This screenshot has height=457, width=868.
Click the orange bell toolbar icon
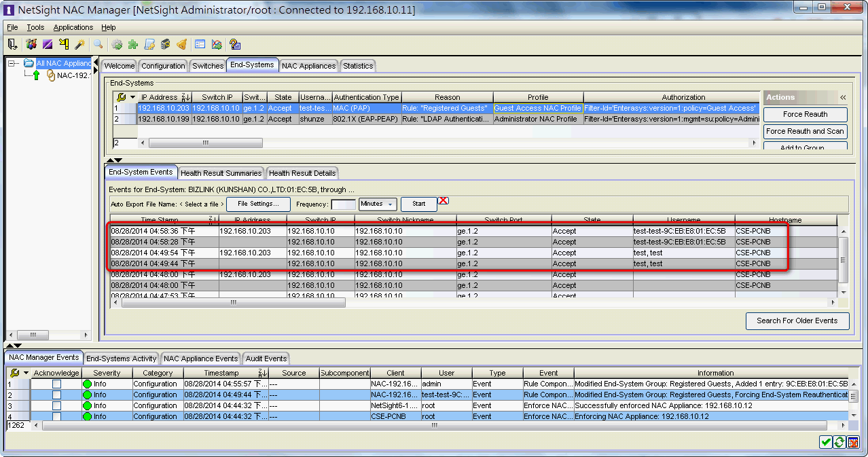pos(181,44)
